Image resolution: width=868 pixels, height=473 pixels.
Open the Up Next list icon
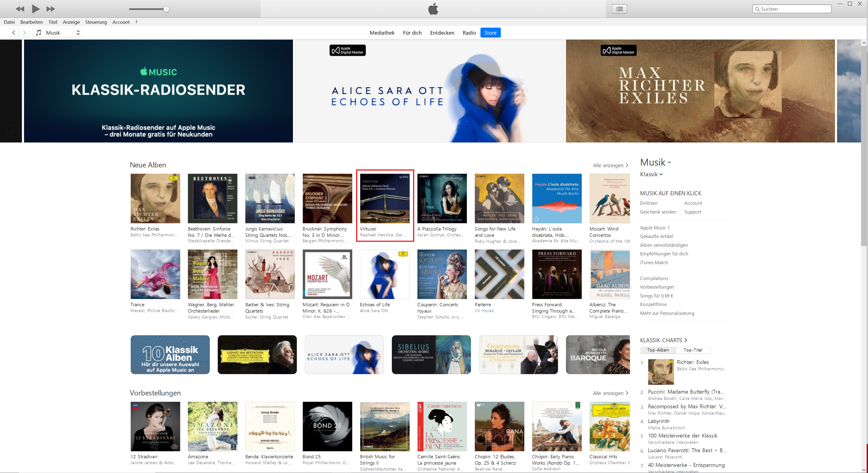click(619, 9)
